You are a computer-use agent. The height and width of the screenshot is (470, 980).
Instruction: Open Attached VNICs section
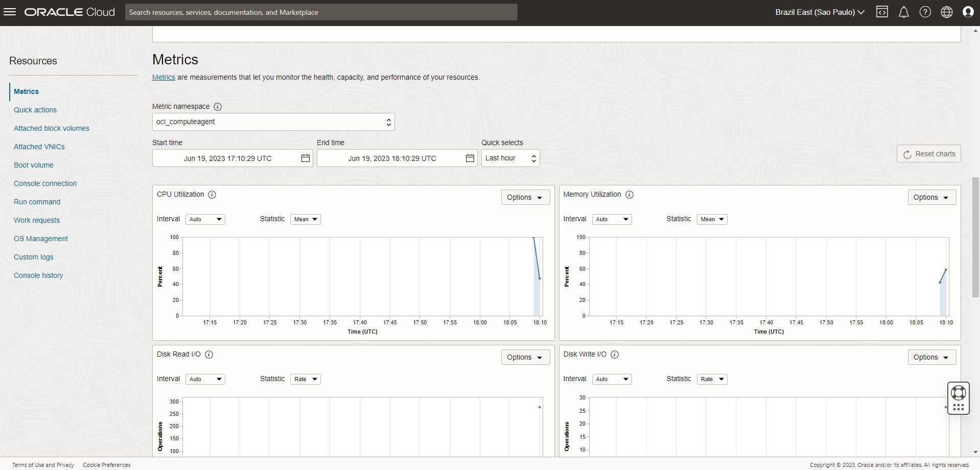[39, 147]
